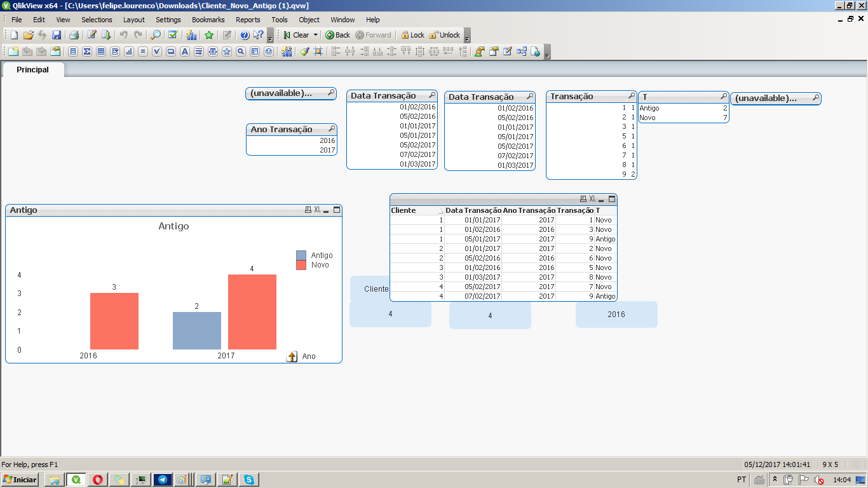Open navigation toolbar options arrow
The height and width of the screenshot is (488, 868).
(467, 36)
